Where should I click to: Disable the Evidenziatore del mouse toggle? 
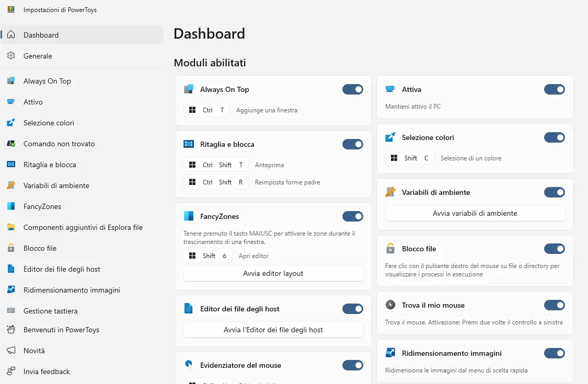(x=353, y=365)
